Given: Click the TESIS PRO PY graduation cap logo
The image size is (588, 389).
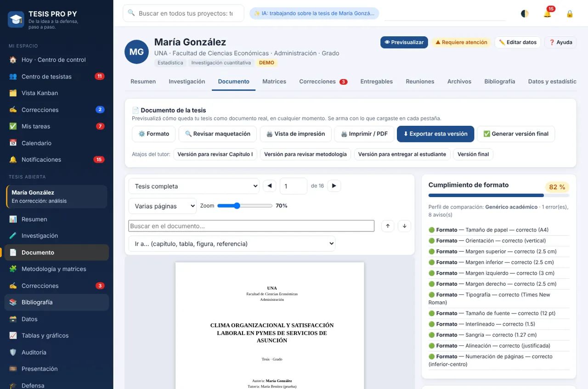Looking at the screenshot, I should [16, 19].
